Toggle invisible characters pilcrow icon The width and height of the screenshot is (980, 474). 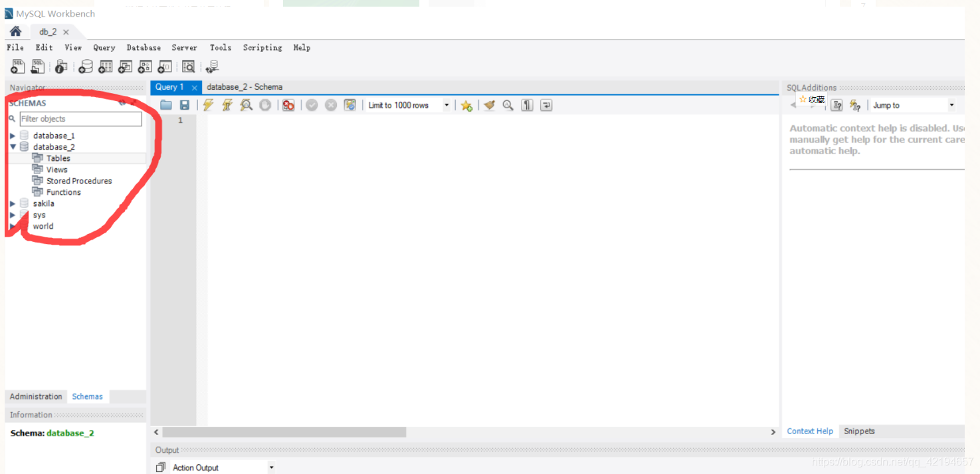tap(527, 105)
